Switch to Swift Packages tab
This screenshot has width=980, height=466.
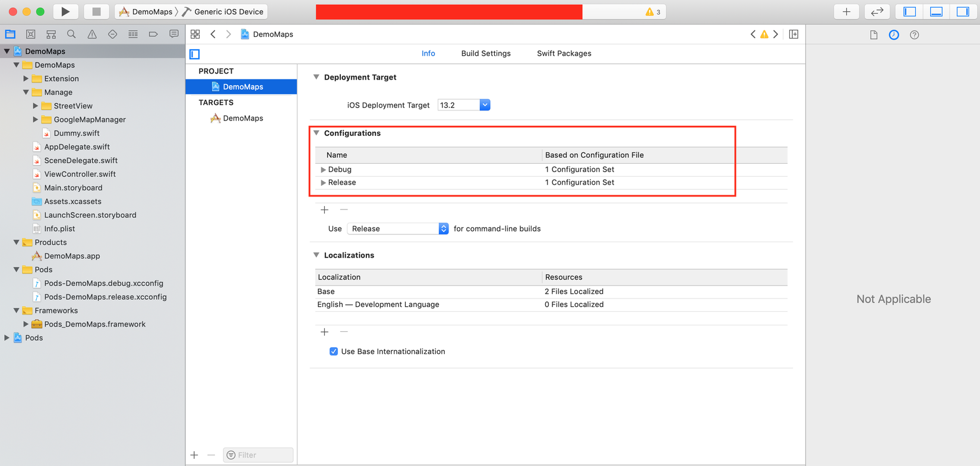[x=564, y=53]
